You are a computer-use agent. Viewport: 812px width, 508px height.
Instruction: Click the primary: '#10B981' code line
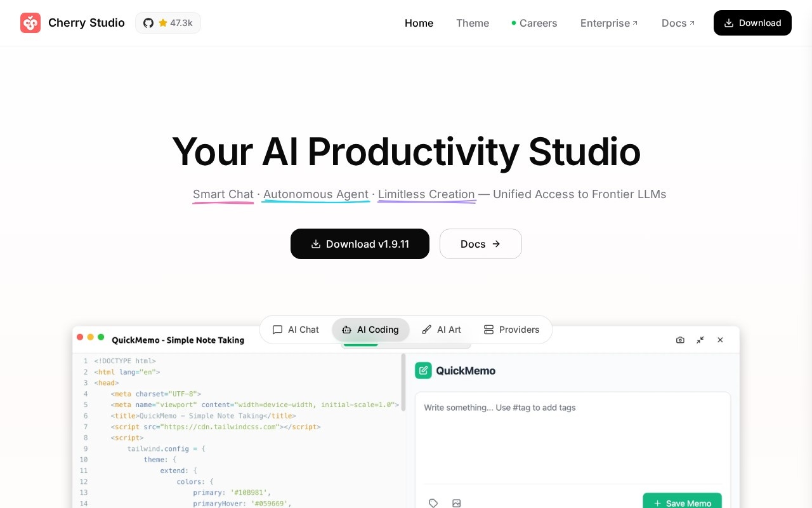[x=232, y=492]
